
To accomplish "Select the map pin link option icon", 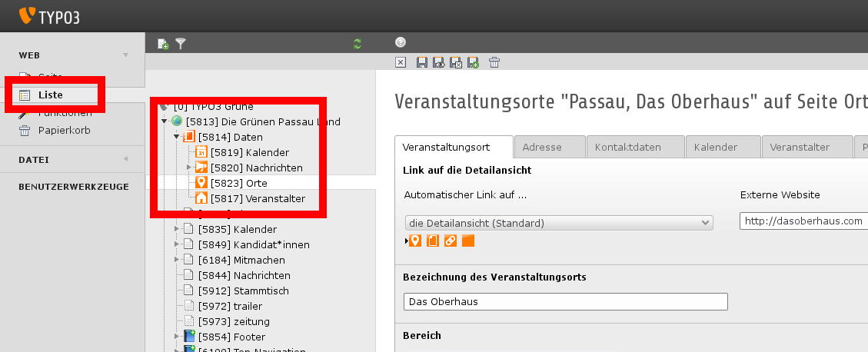I will [415, 241].
